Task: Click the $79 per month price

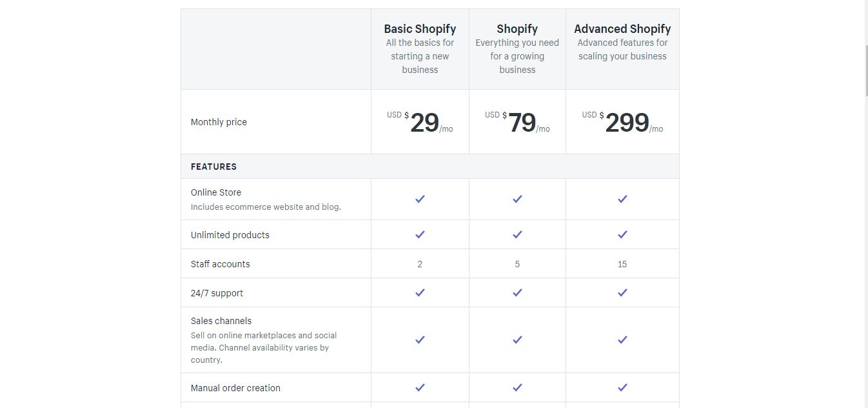Action: [517, 122]
